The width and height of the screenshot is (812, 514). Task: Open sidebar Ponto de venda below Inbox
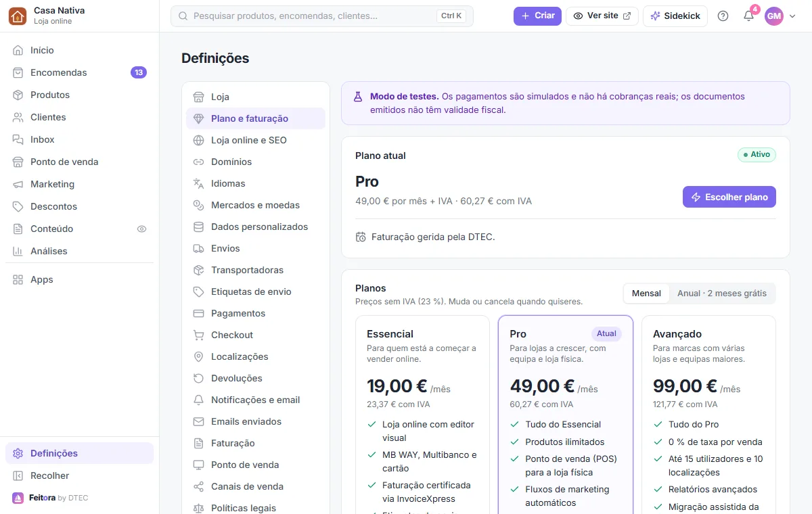79,162
